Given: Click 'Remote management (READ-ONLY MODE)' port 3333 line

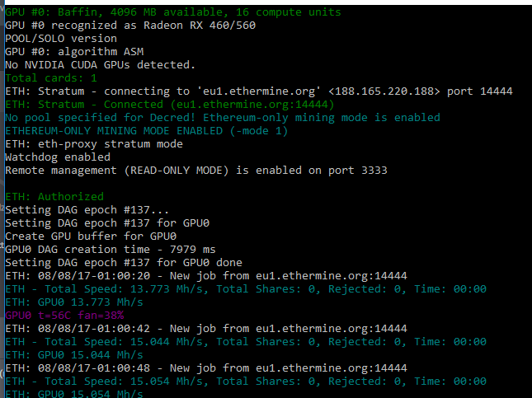Looking at the screenshot, I should coord(196,171).
